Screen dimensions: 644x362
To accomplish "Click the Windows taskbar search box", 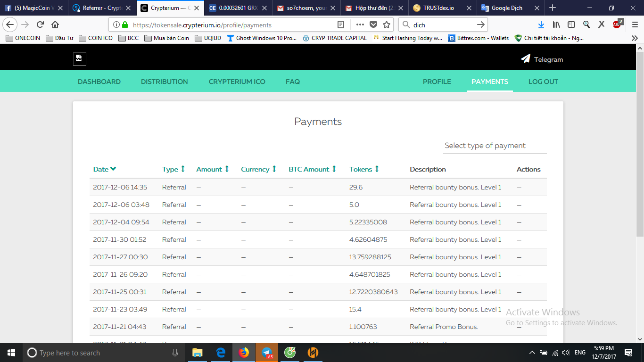I will pyautogui.click(x=103, y=353).
